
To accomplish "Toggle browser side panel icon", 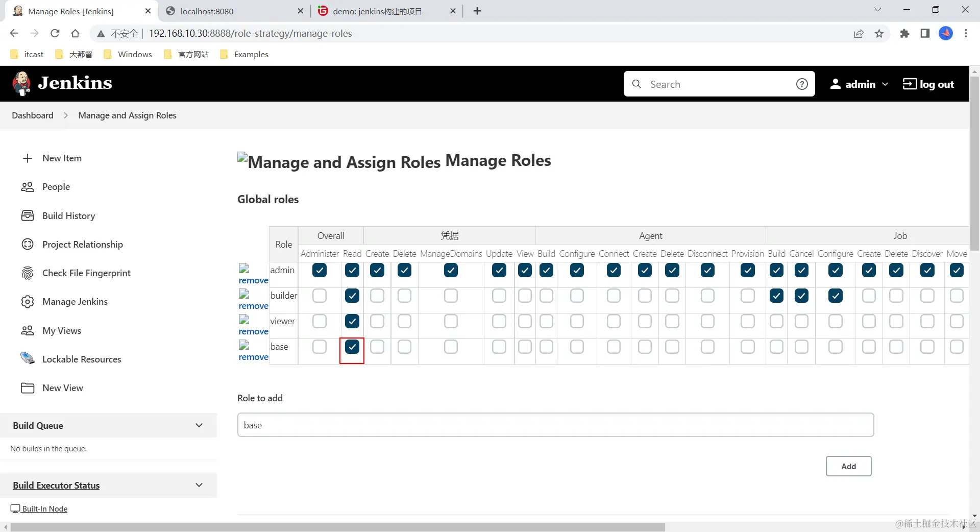I will (925, 34).
